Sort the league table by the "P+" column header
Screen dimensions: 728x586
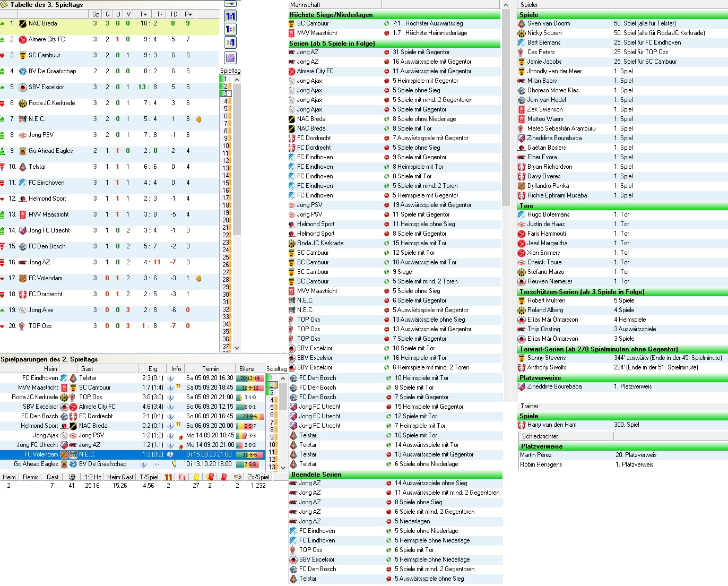(188, 14)
